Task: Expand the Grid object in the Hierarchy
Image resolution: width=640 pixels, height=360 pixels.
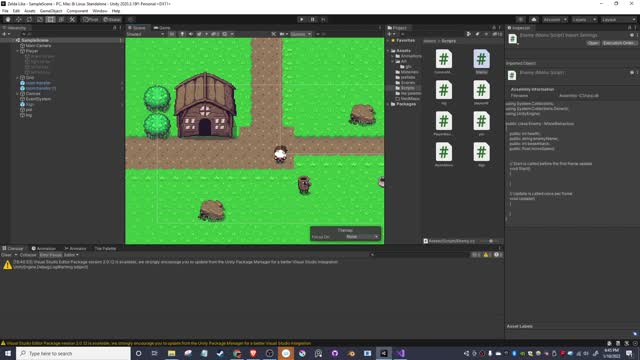Action: pos(18,78)
